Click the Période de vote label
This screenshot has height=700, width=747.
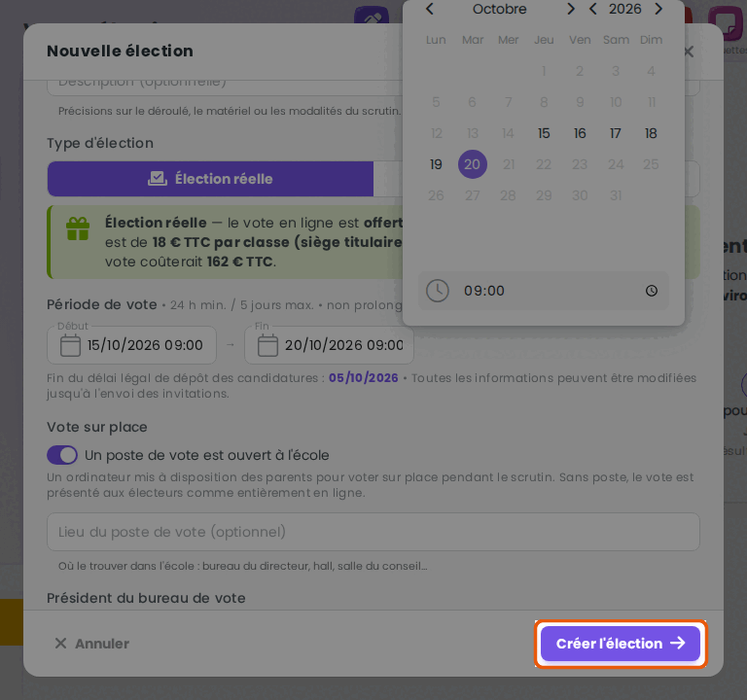click(102, 304)
